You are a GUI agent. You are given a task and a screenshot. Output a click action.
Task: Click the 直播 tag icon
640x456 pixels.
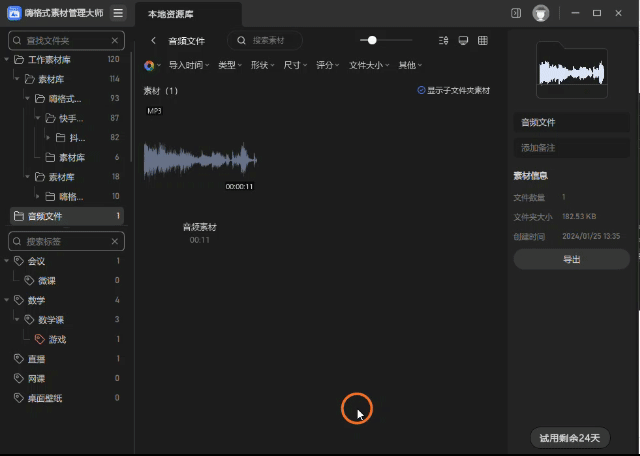coord(18,359)
